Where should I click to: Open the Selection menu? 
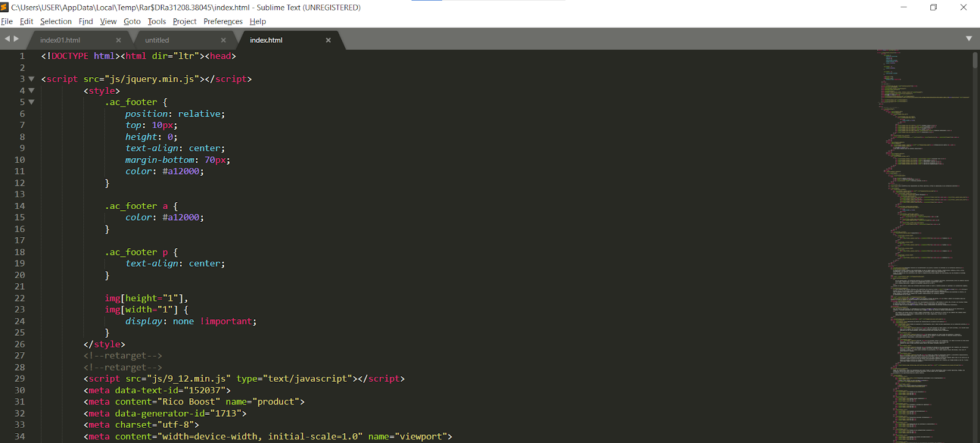pyautogui.click(x=56, y=21)
